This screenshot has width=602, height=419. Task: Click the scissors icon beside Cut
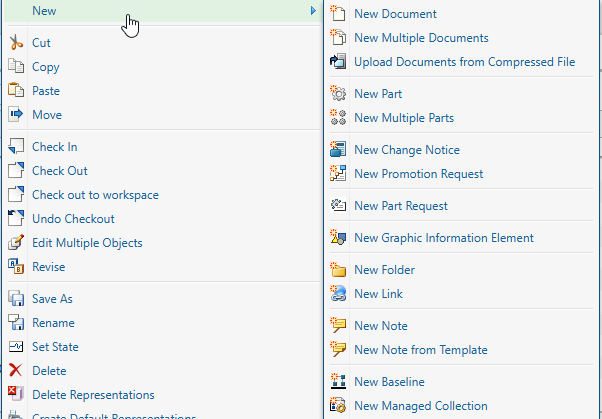coord(15,43)
